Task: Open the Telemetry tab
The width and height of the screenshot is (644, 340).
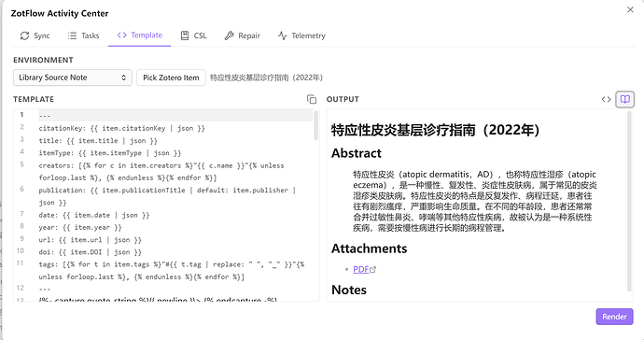Action: [301, 35]
